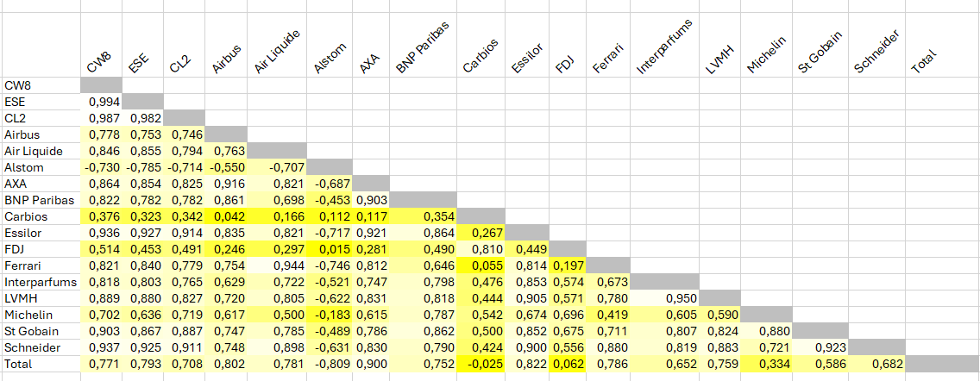Click St Gobain row value 0,903
The width and height of the screenshot is (980, 381).
101,330
